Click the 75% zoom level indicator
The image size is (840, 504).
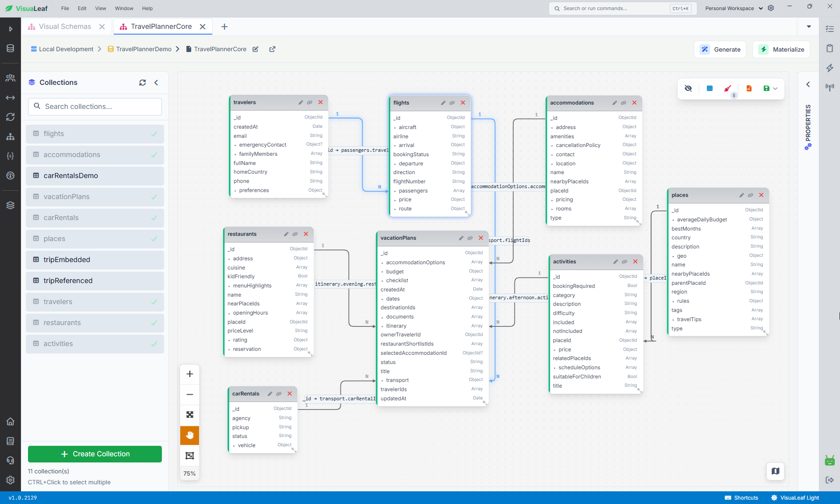[190, 473]
